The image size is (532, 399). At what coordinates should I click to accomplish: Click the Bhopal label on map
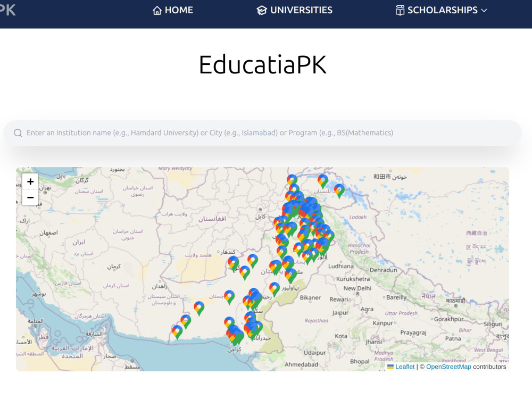click(x=360, y=362)
